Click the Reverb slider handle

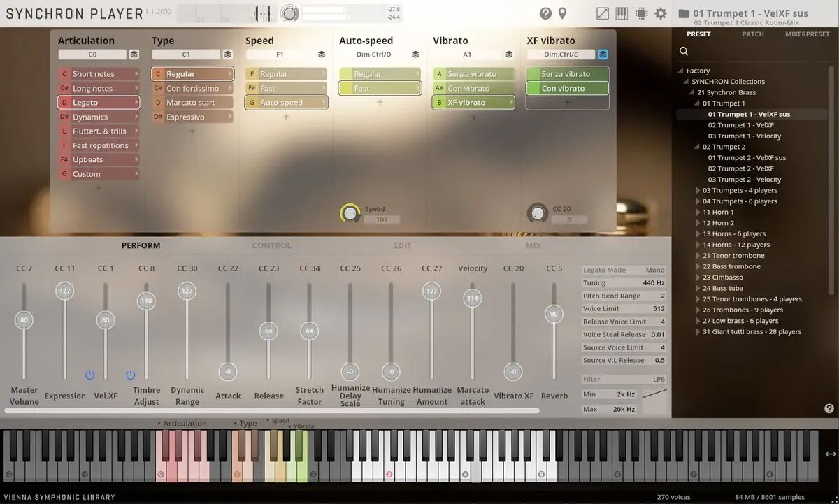click(554, 314)
